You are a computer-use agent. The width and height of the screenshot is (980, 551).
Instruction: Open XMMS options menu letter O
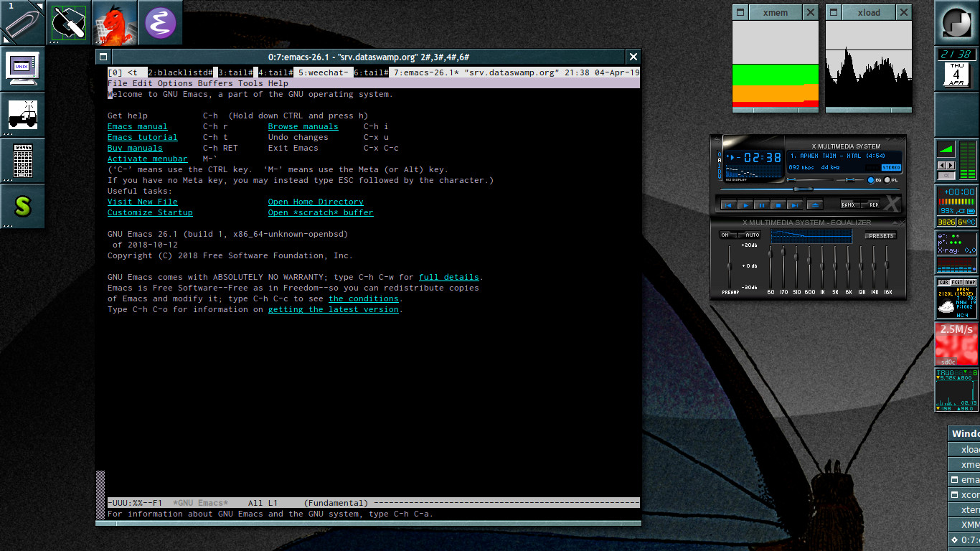[x=720, y=154]
